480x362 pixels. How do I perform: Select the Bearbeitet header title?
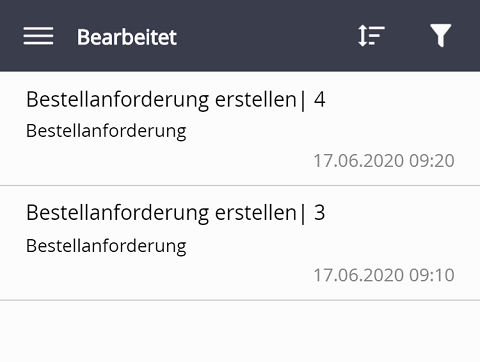coord(127,37)
